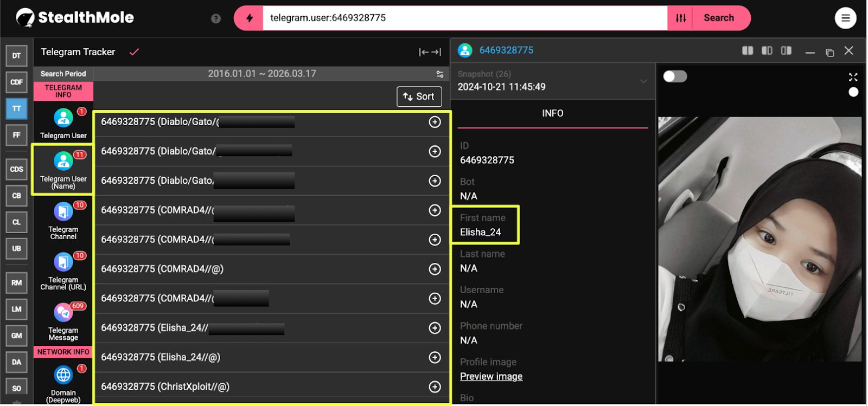This screenshot has height=406, width=868.
Task: Open the Telegram User category icon
Action: click(63, 118)
